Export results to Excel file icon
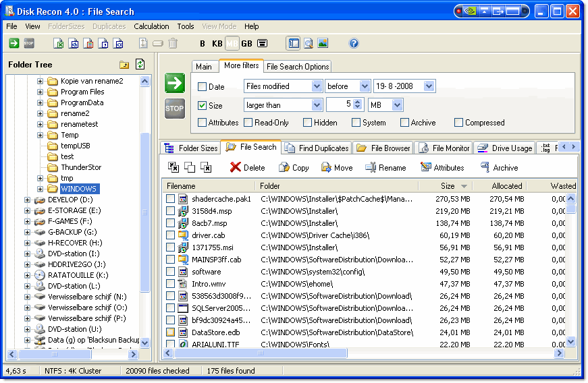Viewport: 588px width, 383px height. [59, 43]
